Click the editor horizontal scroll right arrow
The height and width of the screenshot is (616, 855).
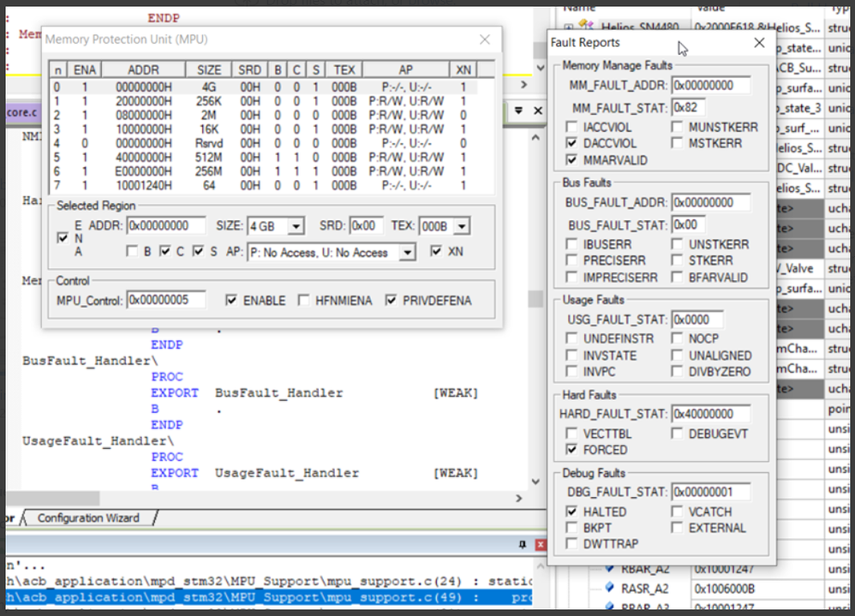coord(518,498)
